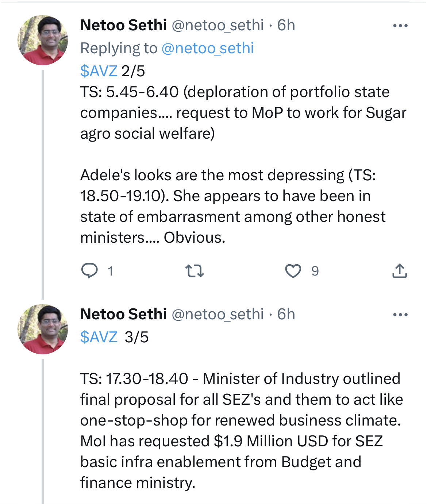Tap @netoo_sethi handle in 3/5 tweet header
This screenshot has width=427, height=504.
pyautogui.click(x=218, y=314)
